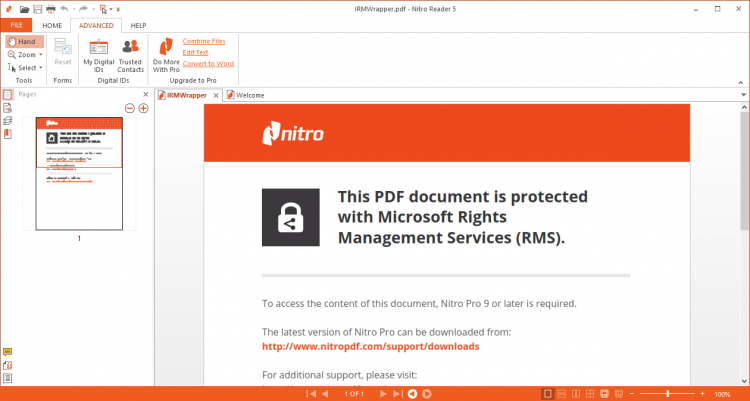
Task: Enable Single page view
Action: [x=548, y=394]
